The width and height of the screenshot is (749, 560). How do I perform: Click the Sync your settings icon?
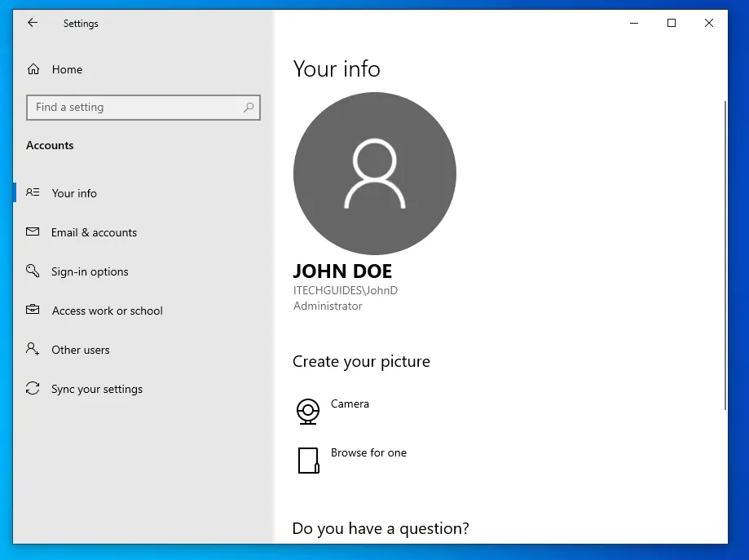[x=33, y=388]
